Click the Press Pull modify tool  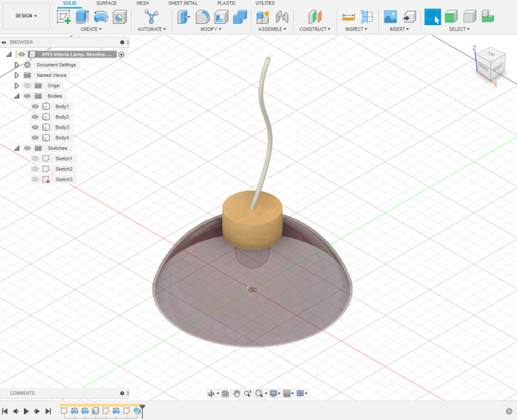pos(183,16)
